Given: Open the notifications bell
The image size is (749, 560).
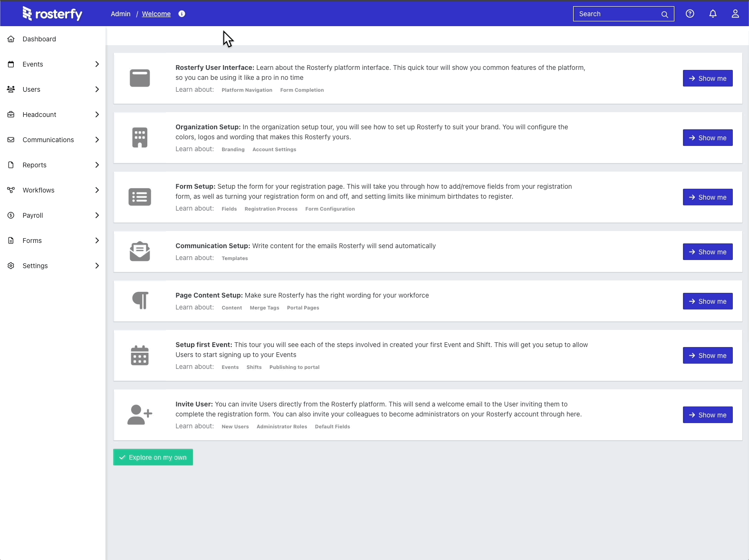Looking at the screenshot, I should 713,14.
